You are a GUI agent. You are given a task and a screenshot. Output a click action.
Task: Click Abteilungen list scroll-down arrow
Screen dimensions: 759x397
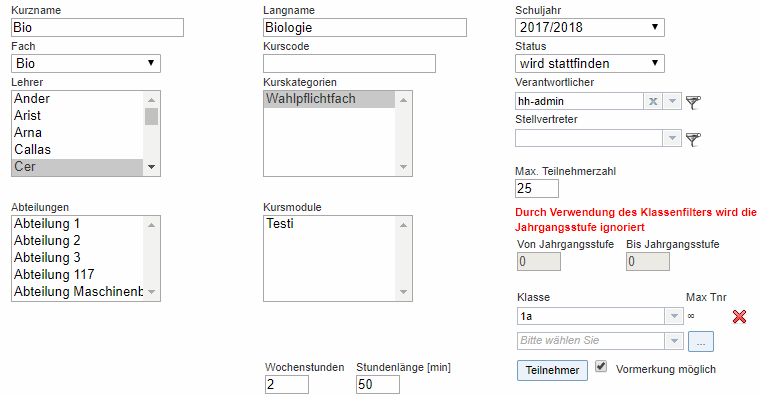(x=152, y=292)
